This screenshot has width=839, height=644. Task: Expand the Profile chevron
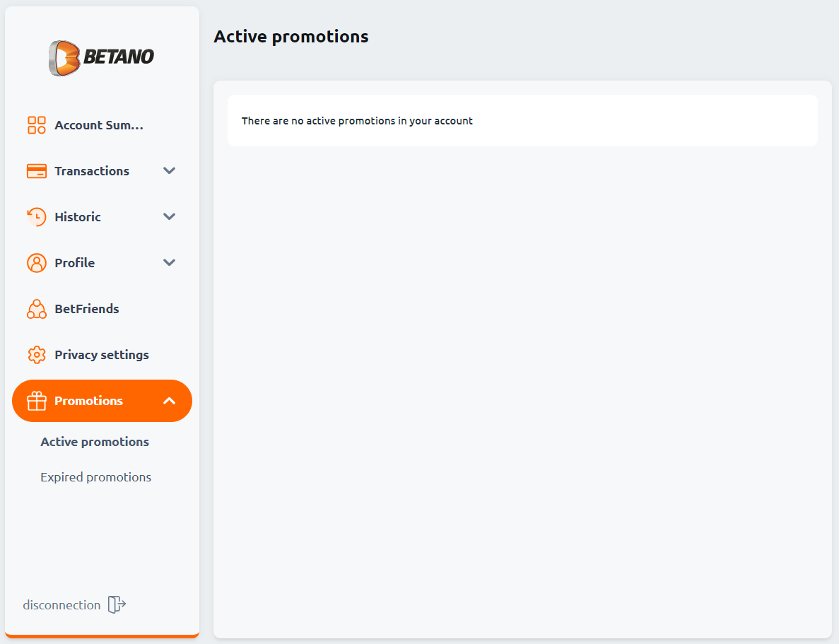coord(169,262)
